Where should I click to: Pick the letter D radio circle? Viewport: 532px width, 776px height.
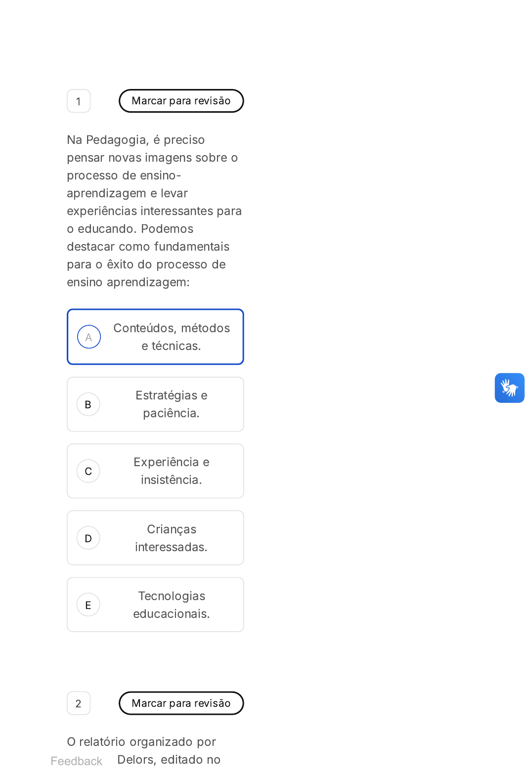[89, 538]
